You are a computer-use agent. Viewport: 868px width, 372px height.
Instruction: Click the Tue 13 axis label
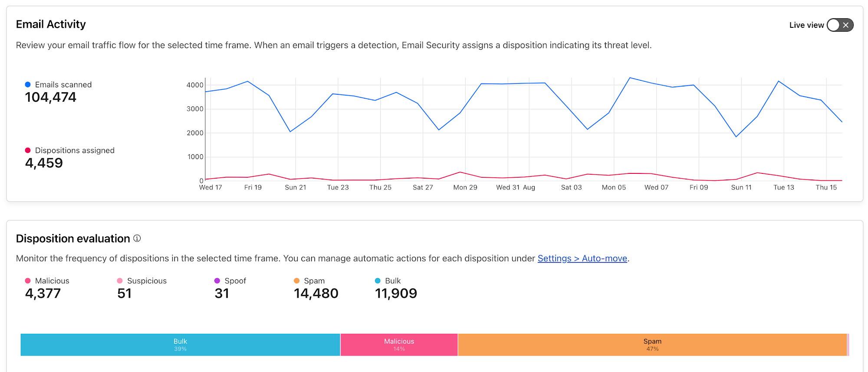(x=784, y=187)
